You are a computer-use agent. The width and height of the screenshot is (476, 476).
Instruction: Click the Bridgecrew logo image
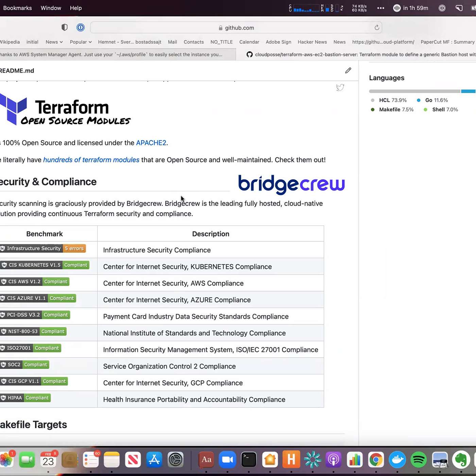[291, 184]
